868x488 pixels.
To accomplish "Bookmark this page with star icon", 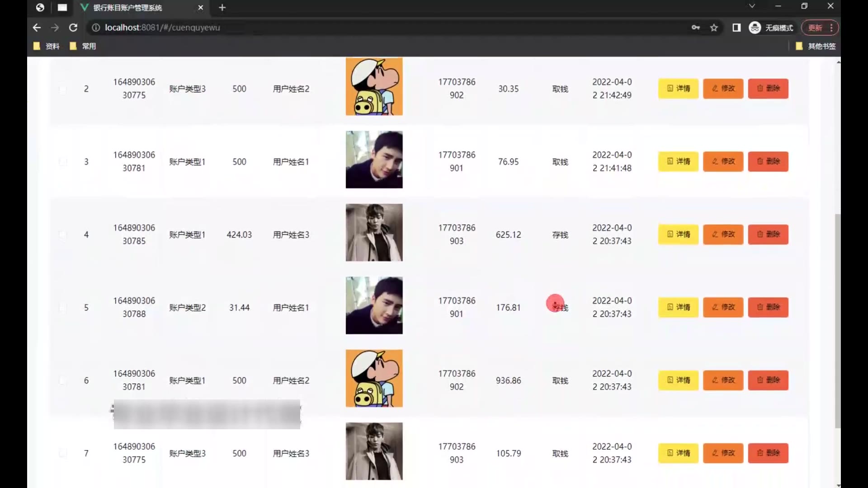I will click(x=714, y=28).
